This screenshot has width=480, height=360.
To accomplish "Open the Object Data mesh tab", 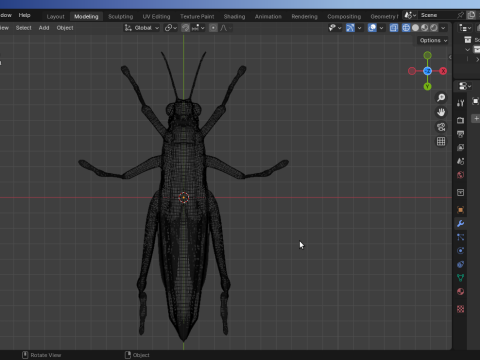I will click(461, 278).
